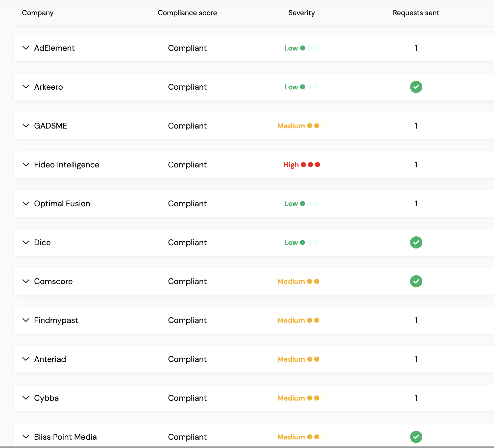Click the Medium severity indicator for Cybba

(x=302, y=398)
